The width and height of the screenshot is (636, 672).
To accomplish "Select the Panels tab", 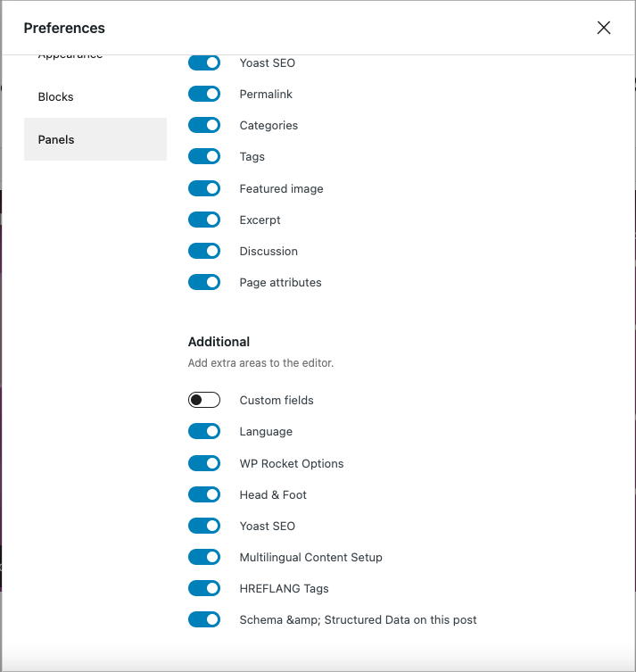I will click(95, 139).
